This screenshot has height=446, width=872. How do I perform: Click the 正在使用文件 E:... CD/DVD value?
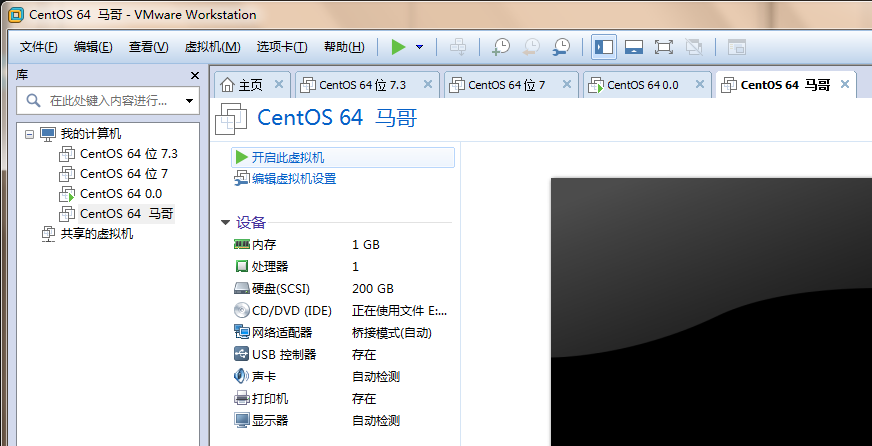[400, 311]
